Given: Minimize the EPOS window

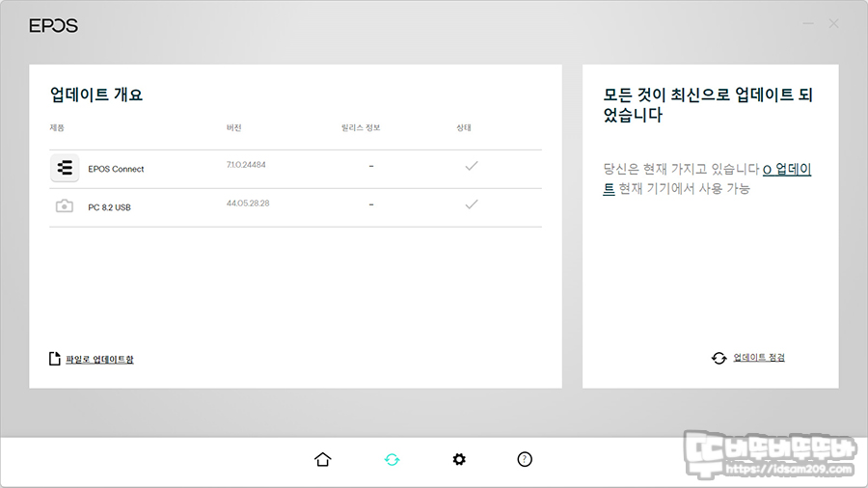Looking at the screenshot, I should (x=808, y=24).
